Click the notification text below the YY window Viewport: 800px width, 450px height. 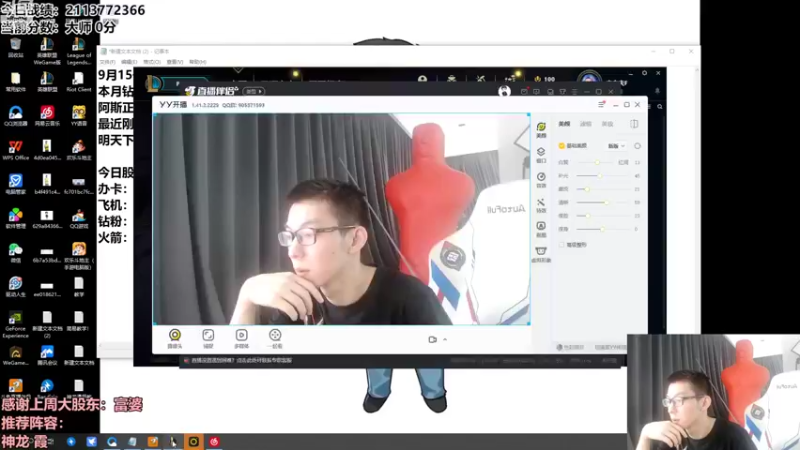pos(242,360)
